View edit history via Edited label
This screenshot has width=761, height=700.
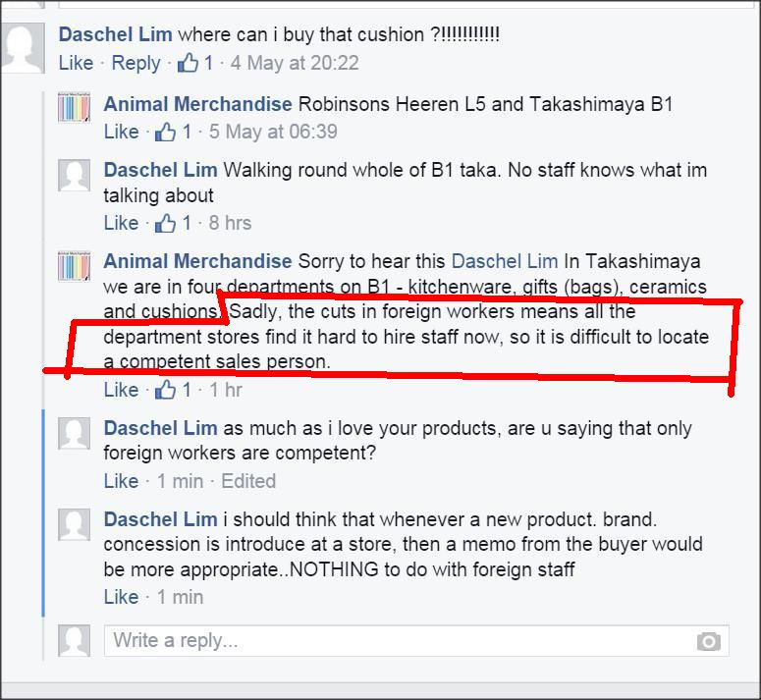(248, 481)
